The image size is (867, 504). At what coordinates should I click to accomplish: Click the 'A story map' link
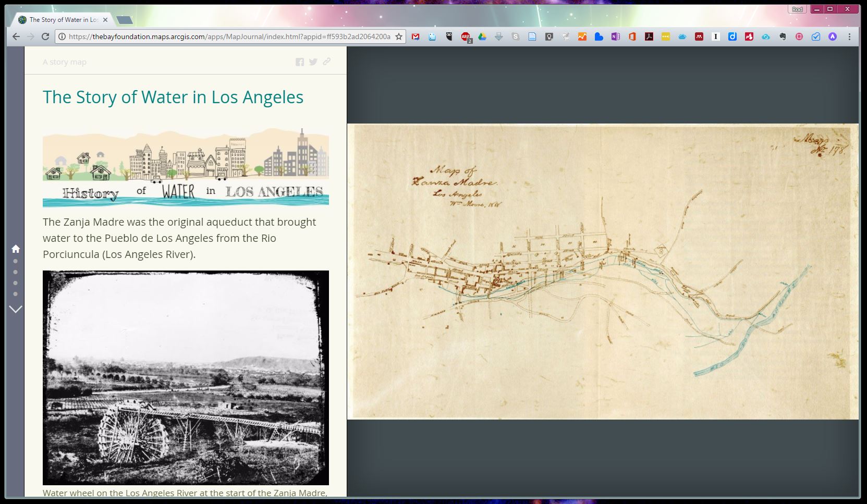click(65, 62)
